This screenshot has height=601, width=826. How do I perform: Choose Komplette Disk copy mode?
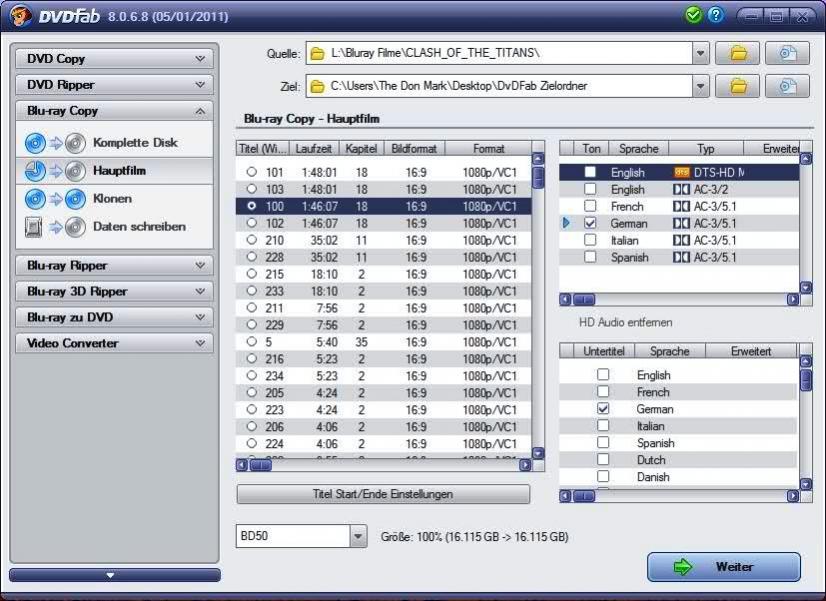click(x=114, y=143)
